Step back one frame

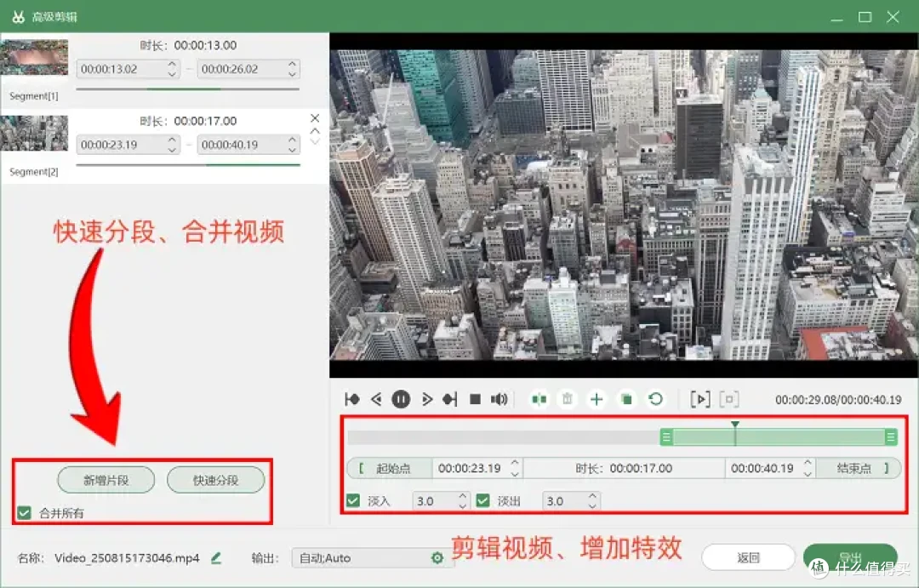376,399
